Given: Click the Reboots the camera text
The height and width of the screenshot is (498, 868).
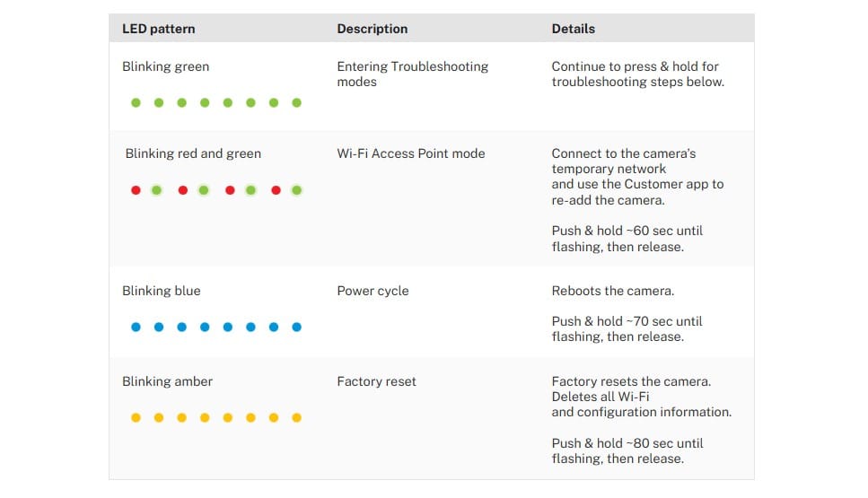Looking at the screenshot, I should pyautogui.click(x=613, y=291).
